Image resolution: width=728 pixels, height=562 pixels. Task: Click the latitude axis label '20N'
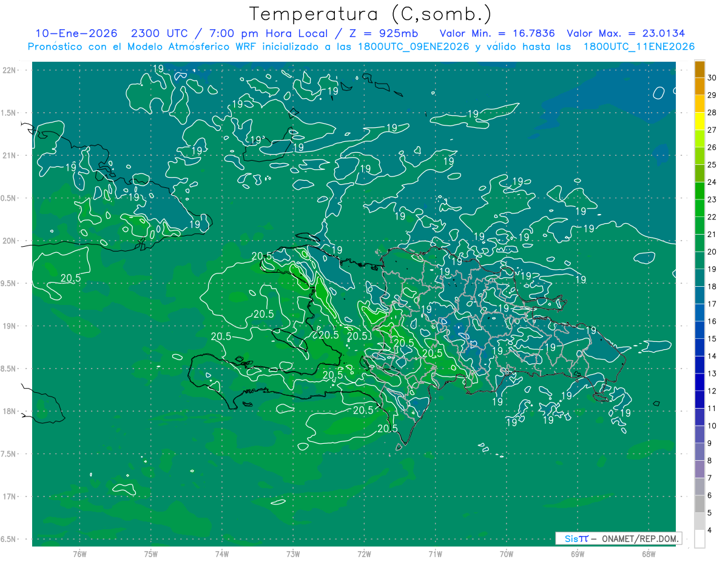[10, 241]
